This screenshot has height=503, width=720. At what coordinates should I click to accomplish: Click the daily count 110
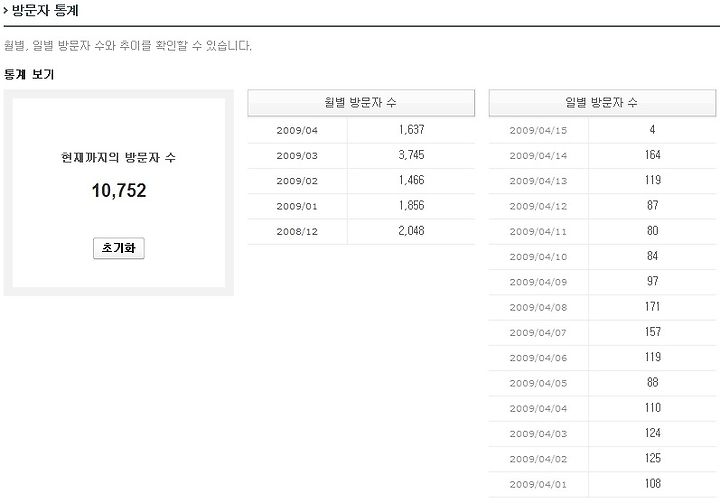(652, 408)
